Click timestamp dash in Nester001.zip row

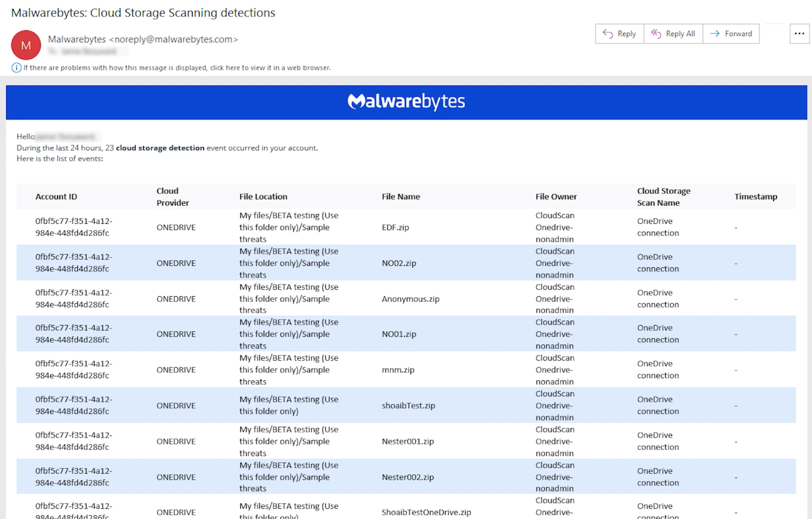point(736,442)
